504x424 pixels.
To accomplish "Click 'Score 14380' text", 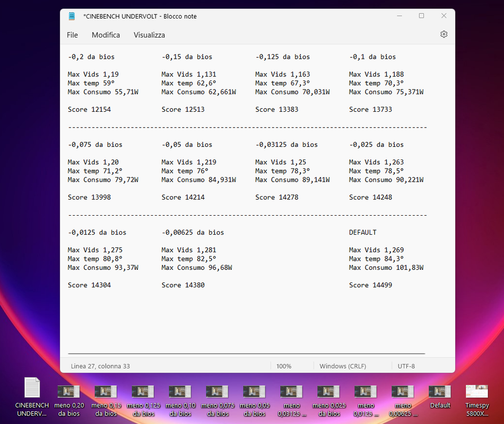I will [x=183, y=285].
